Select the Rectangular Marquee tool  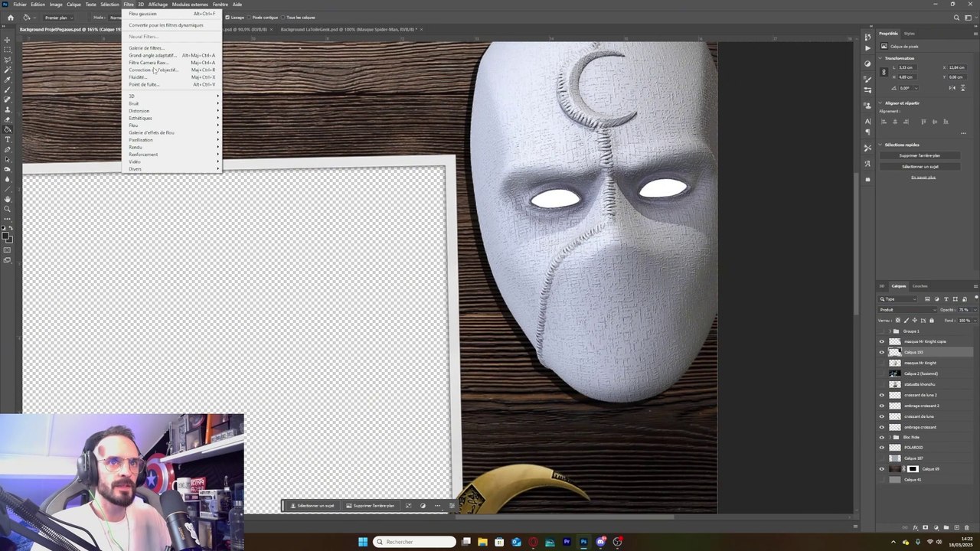pyautogui.click(x=7, y=50)
